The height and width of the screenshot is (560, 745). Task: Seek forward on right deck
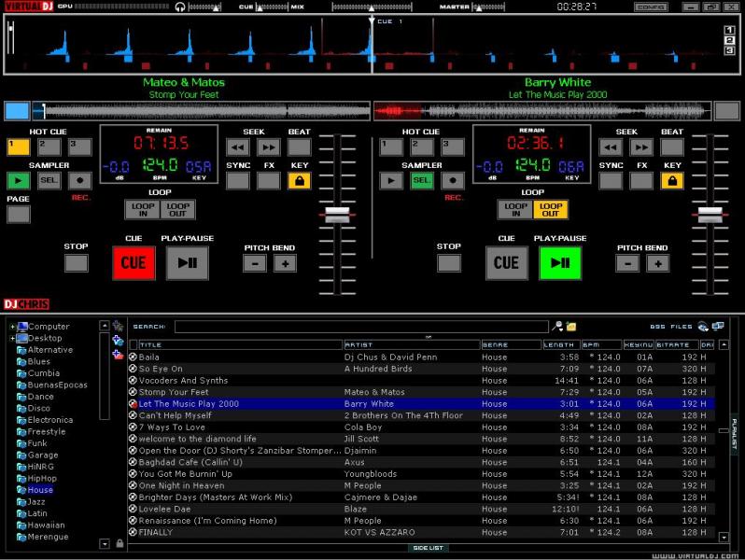(641, 147)
